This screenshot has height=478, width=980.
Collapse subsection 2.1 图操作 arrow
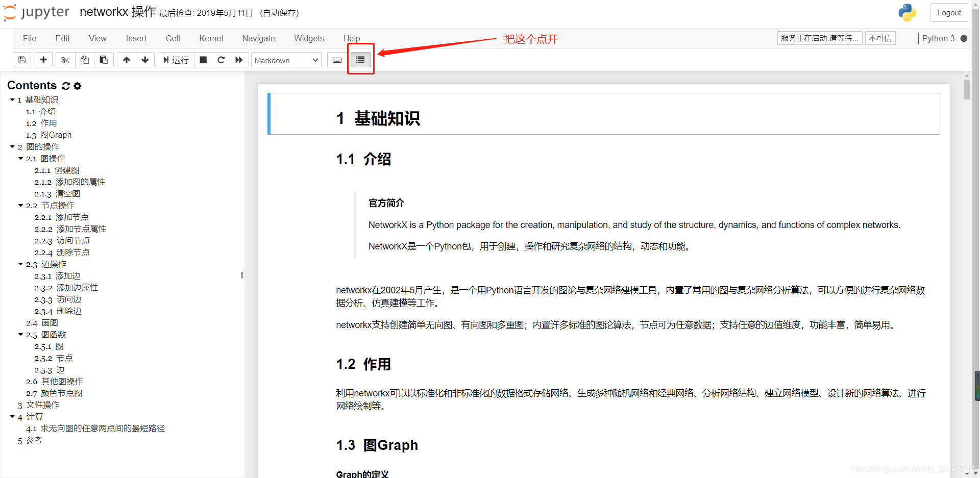(x=20, y=158)
